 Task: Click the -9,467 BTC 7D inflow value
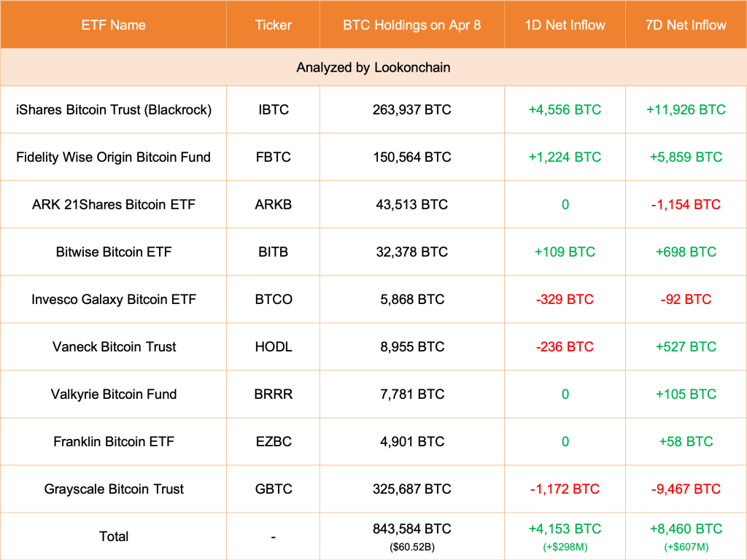pos(686,489)
